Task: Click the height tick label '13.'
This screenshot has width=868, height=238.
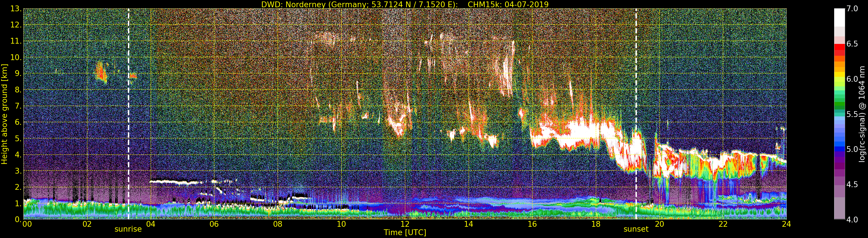Action: pyautogui.click(x=16, y=9)
